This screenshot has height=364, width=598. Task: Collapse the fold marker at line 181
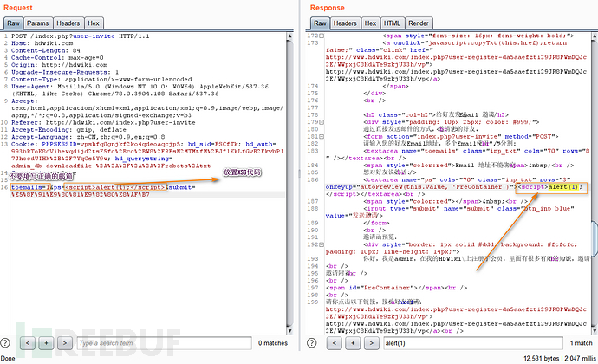coord(322,137)
